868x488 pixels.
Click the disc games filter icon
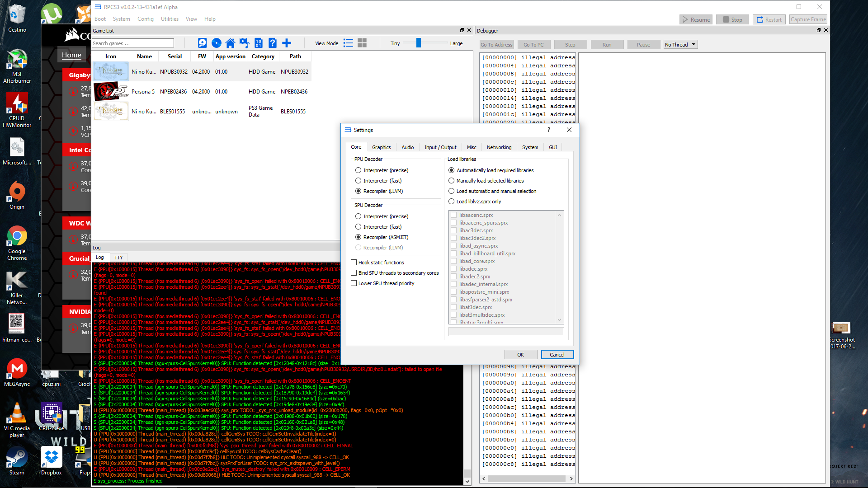pyautogui.click(x=217, y=43)
